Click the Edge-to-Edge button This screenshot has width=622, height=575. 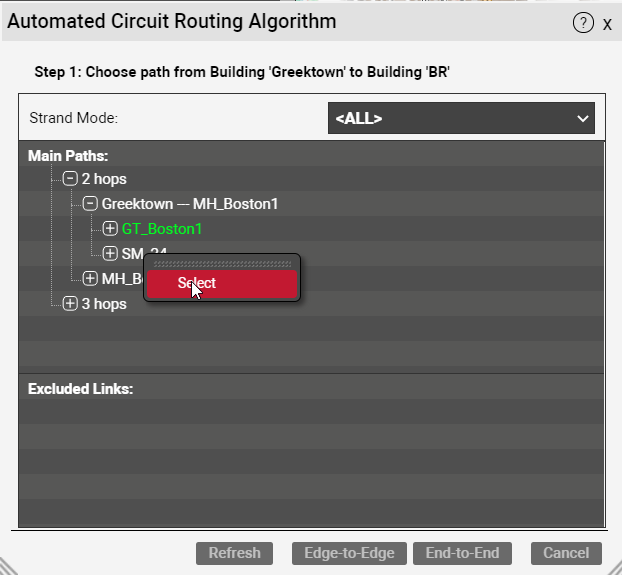click(349, 553)
